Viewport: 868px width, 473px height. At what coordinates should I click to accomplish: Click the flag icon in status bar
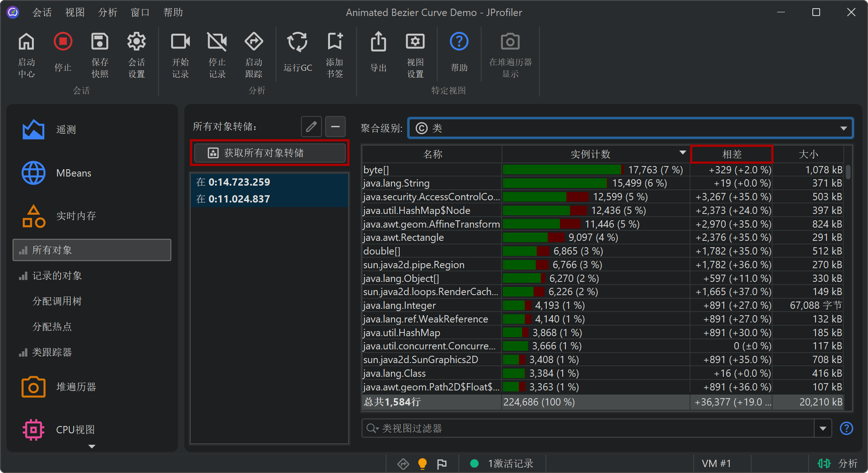(x=442, y=464)
